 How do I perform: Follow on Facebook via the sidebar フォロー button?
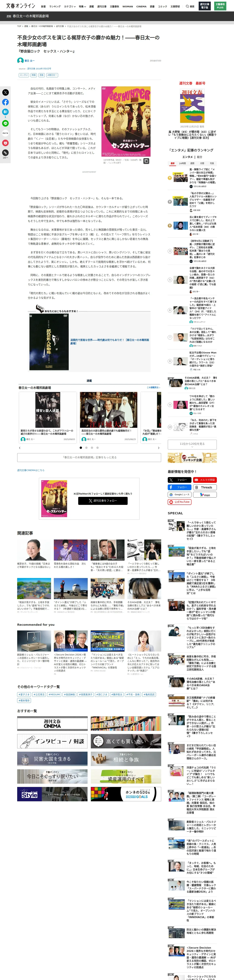pos(179,487)
